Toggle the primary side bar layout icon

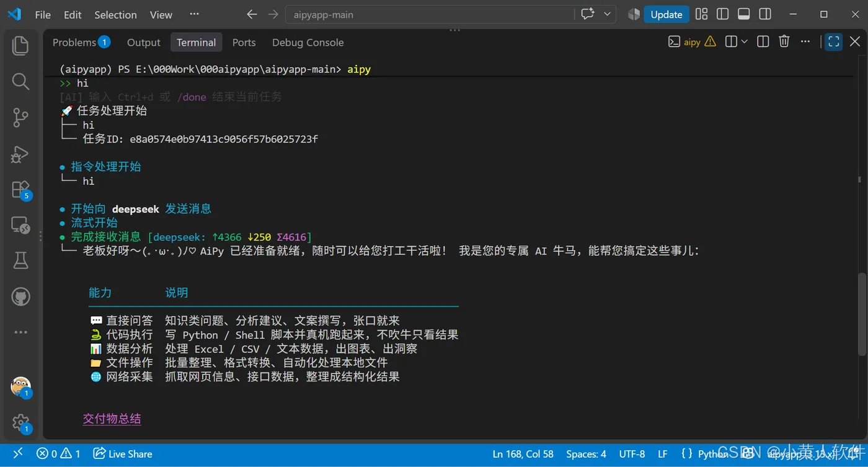[x=722, y=14]
